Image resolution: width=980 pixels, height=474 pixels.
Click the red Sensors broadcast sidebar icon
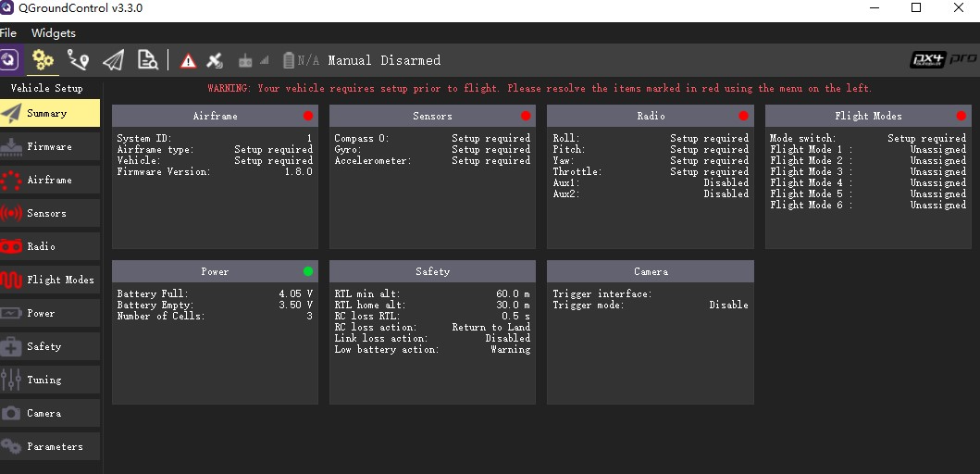(10, 213)
